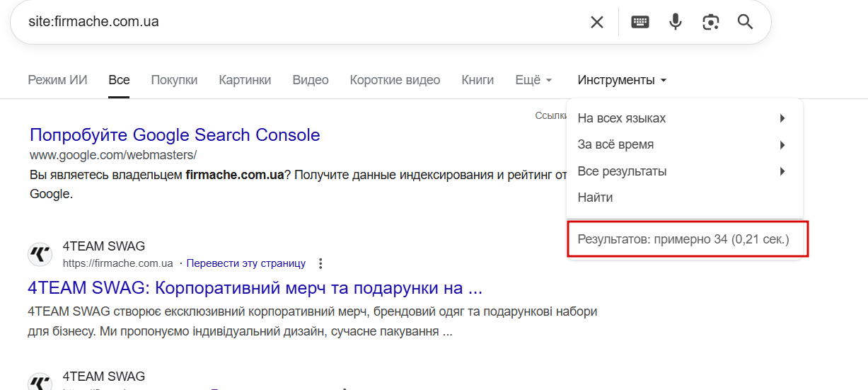Expand the Все результаты filter
This screenshot has height=390, width=868.
pos(684,171)
